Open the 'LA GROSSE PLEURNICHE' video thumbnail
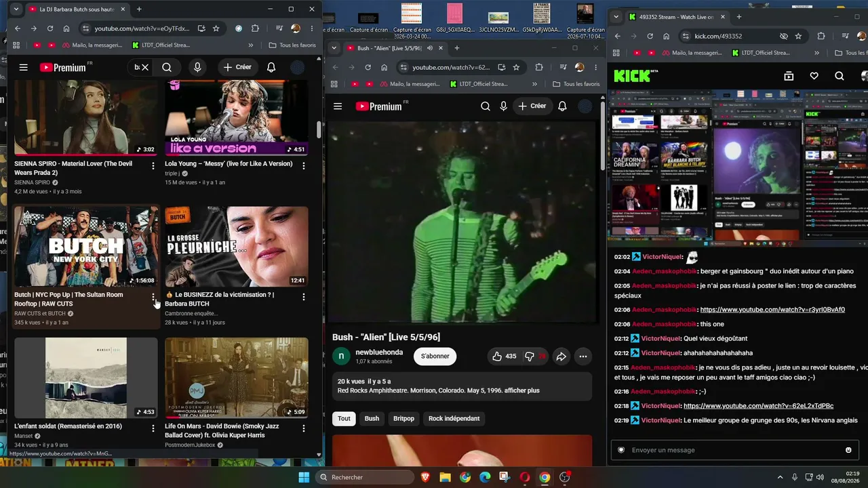The width and height of the screenshot is (868, 488). coord(237,247)
